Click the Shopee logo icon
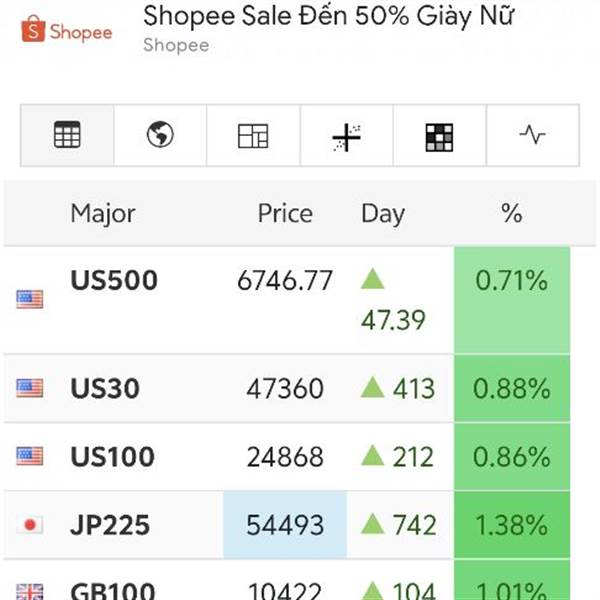This screenshot has height=600, width=600. tap(67, 31)
